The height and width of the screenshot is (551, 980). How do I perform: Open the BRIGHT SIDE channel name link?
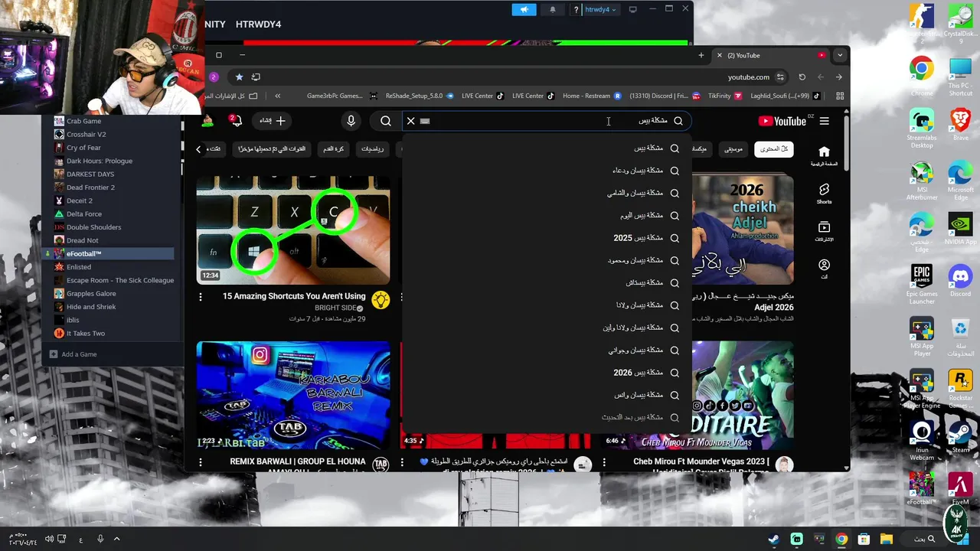tap(335, 308)
